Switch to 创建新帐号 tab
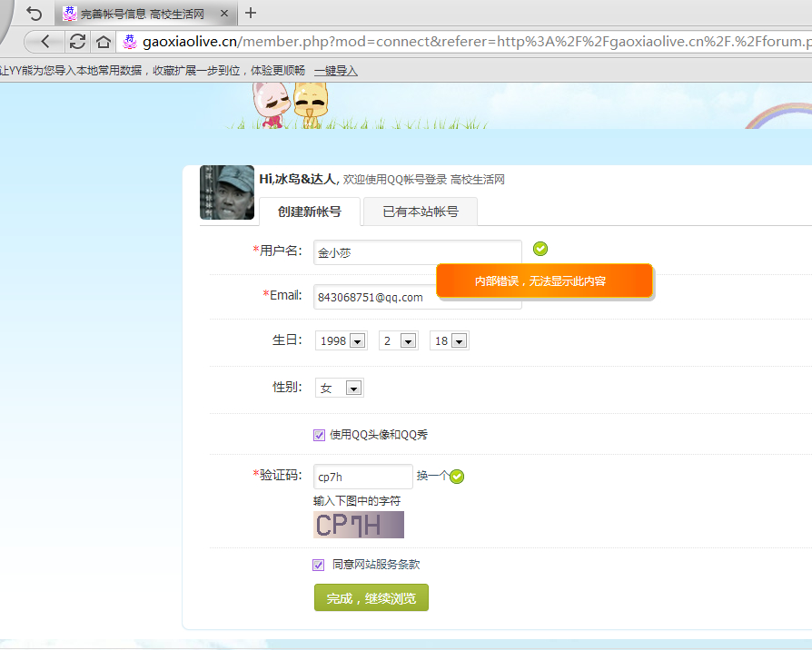The width and height of the screenshot is (812, 650). pos(310,212)
